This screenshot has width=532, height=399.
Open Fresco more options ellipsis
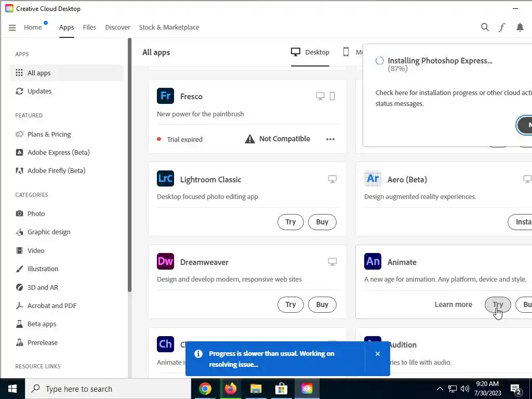point(330,139)
